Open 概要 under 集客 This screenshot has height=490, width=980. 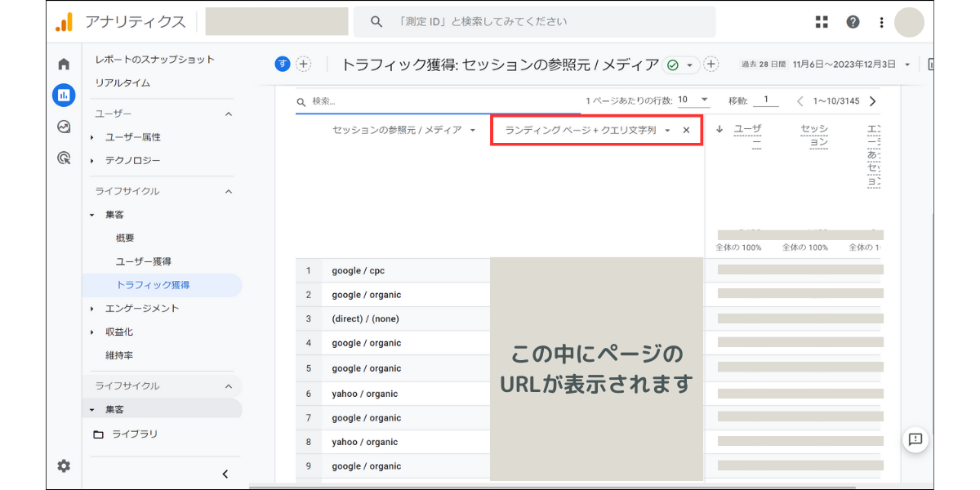[x=125, y=238]
